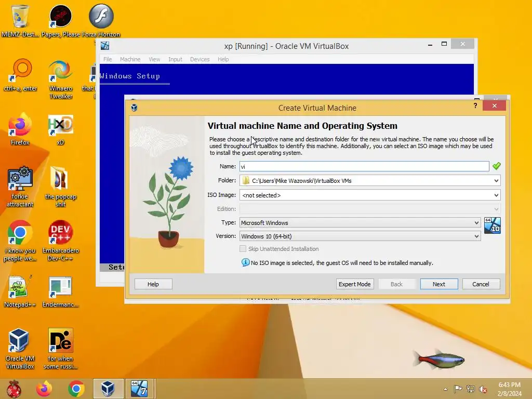Minimize the xp VirtualBox window
Screen dimensions: 532x399
tap(430, 45)
